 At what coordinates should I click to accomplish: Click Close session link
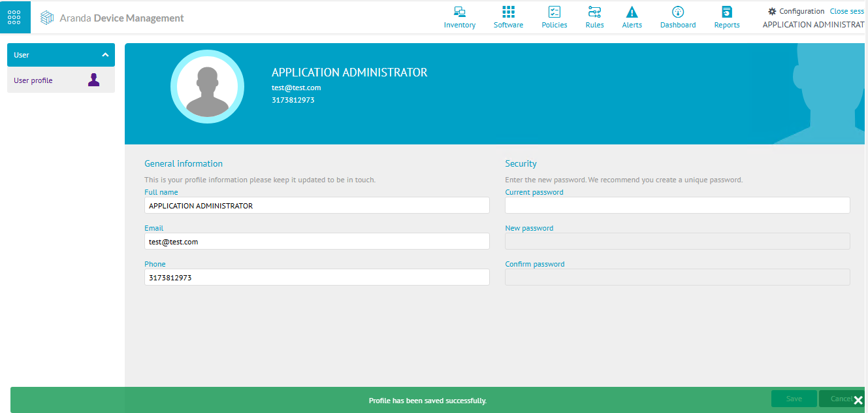pyautogui.click(x=847, y=11)
